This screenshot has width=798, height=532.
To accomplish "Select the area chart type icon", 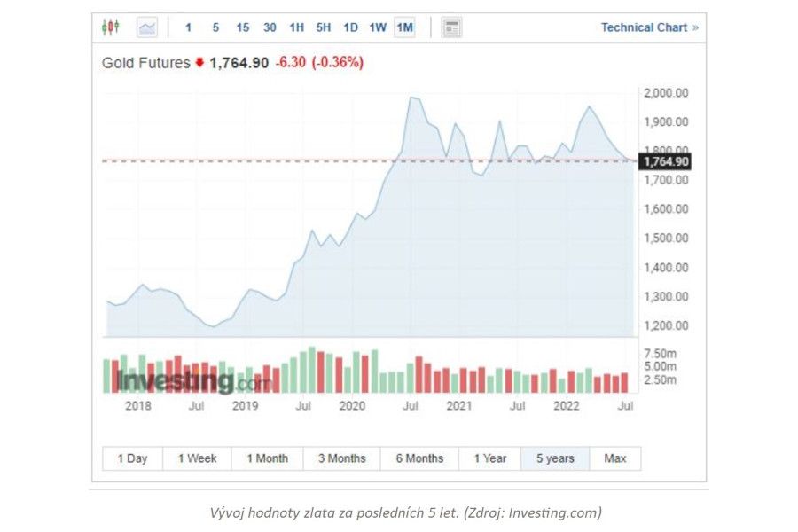I will tap(146, 27).
